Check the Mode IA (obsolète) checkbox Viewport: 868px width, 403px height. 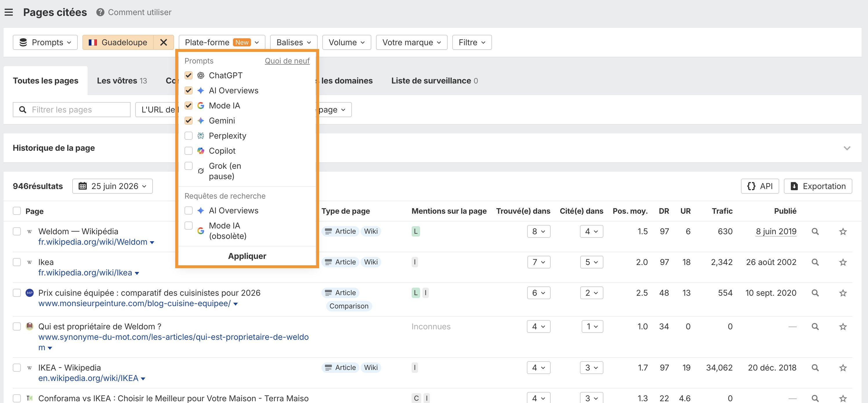[189, 226]
